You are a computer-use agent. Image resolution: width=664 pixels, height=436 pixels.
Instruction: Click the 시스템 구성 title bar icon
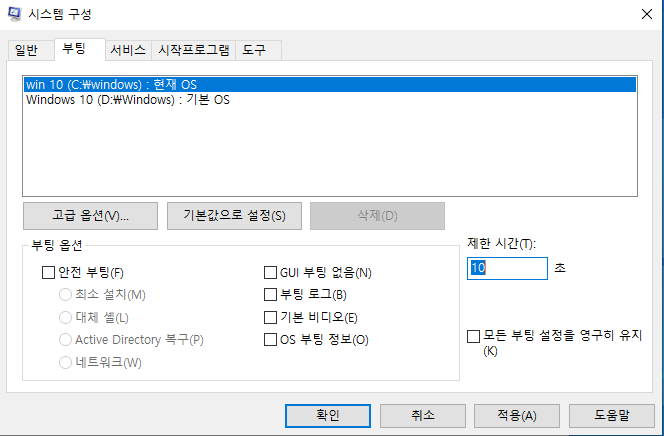pyautogui.click(x=14, y=14)
